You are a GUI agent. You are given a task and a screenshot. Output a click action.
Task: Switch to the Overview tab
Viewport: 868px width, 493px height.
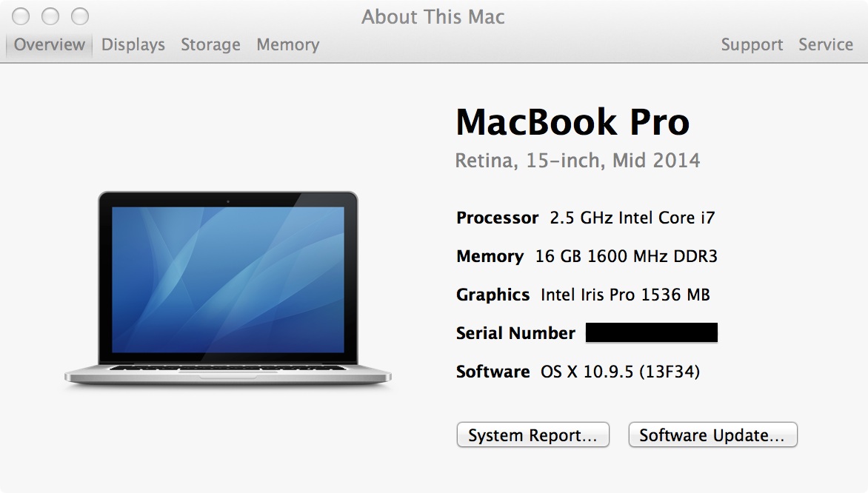pos(50,44)
